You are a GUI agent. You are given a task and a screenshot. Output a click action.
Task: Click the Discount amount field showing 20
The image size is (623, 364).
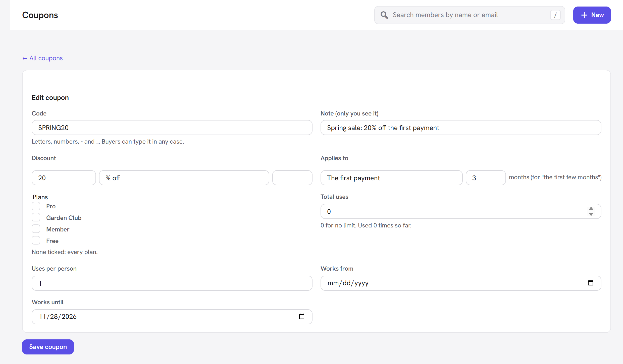point(64,178)
